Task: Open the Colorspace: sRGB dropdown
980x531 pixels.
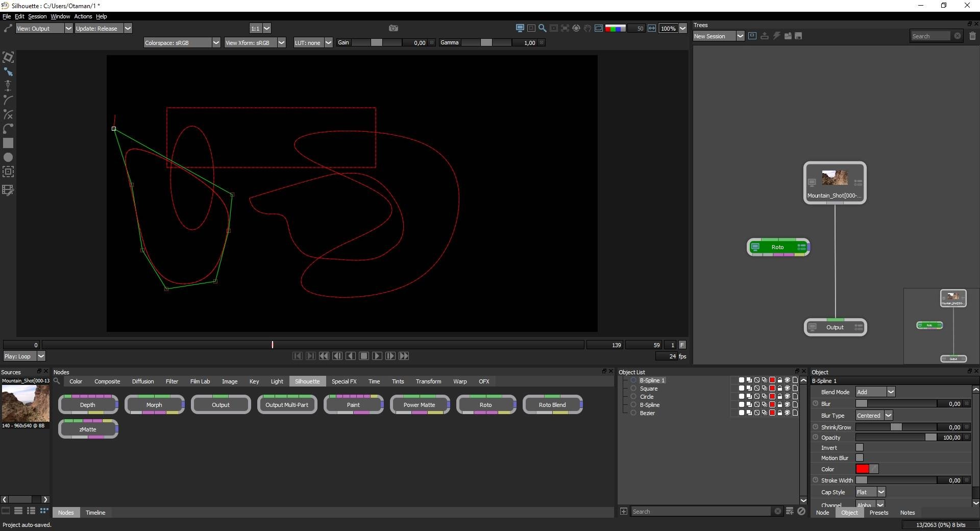Action: point(182,43)
